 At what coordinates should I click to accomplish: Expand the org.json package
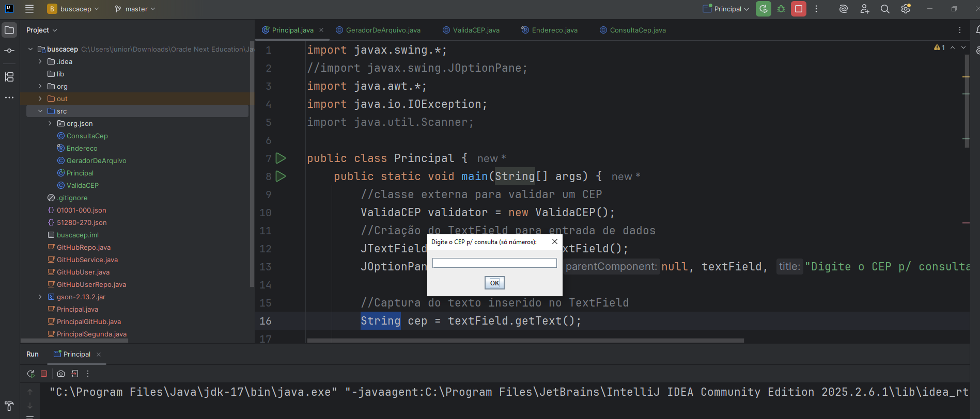[50, 123]
